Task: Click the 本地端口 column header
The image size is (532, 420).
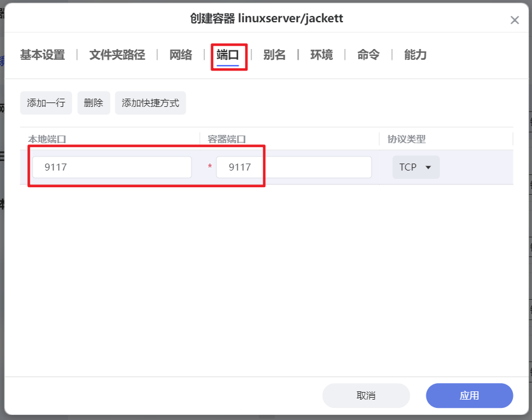Action: (47, 139)
